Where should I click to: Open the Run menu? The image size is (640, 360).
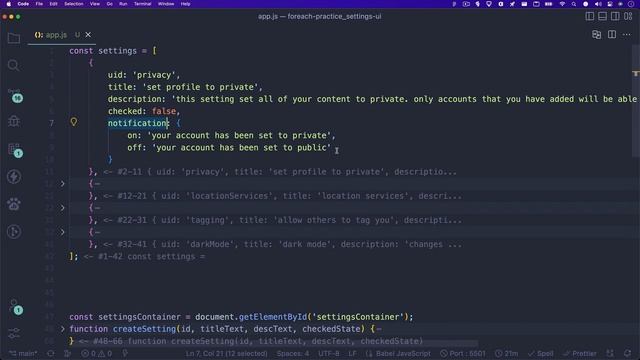[x=123, y=4]
